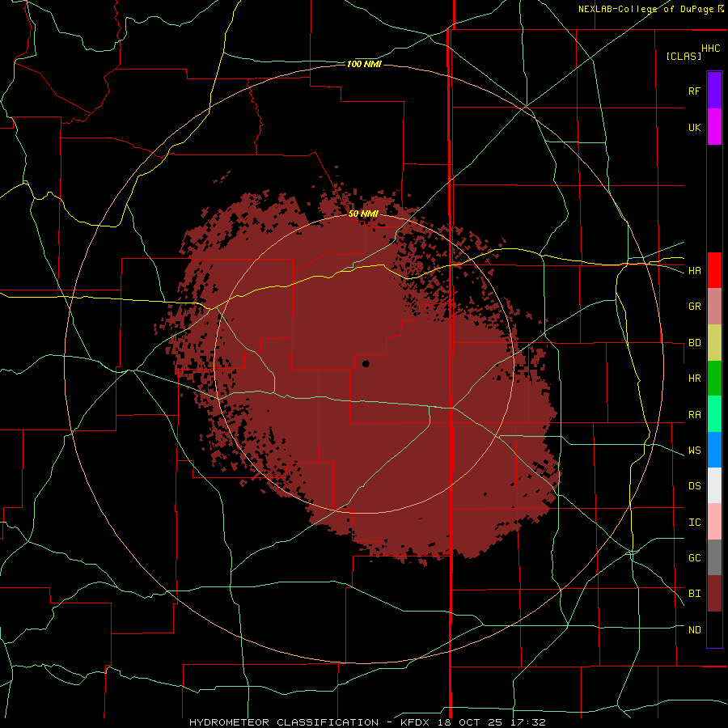Screen dimensions: 728x728
Task: Click the ND black color swatch
Action: point(714,629)
